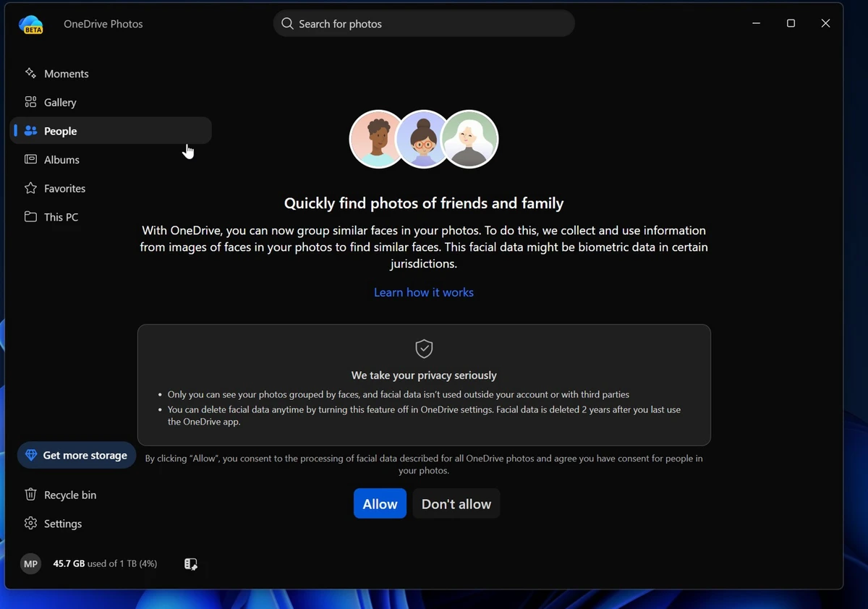Open Favorites list
This screenshot has height=609, width=868.
pos(111,188)
